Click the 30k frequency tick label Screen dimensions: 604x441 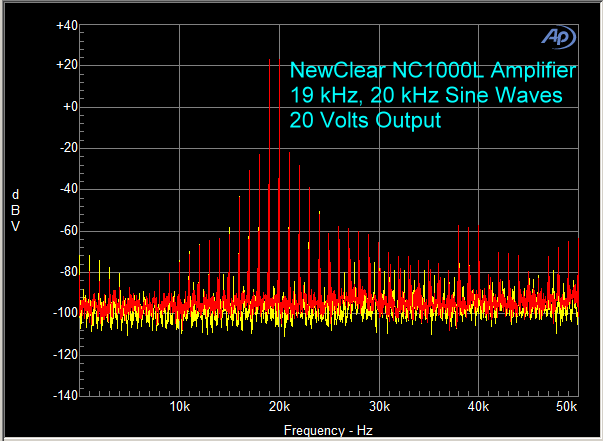(379, 408)
